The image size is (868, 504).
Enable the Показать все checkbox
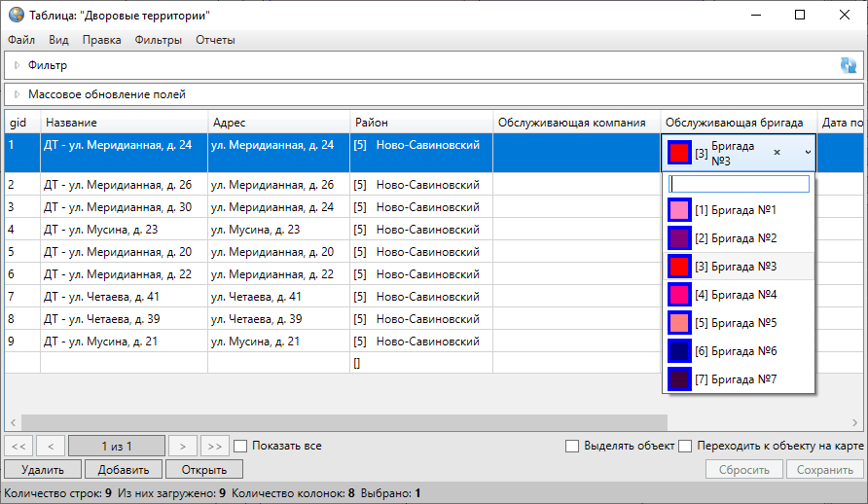tap(241, 446)
